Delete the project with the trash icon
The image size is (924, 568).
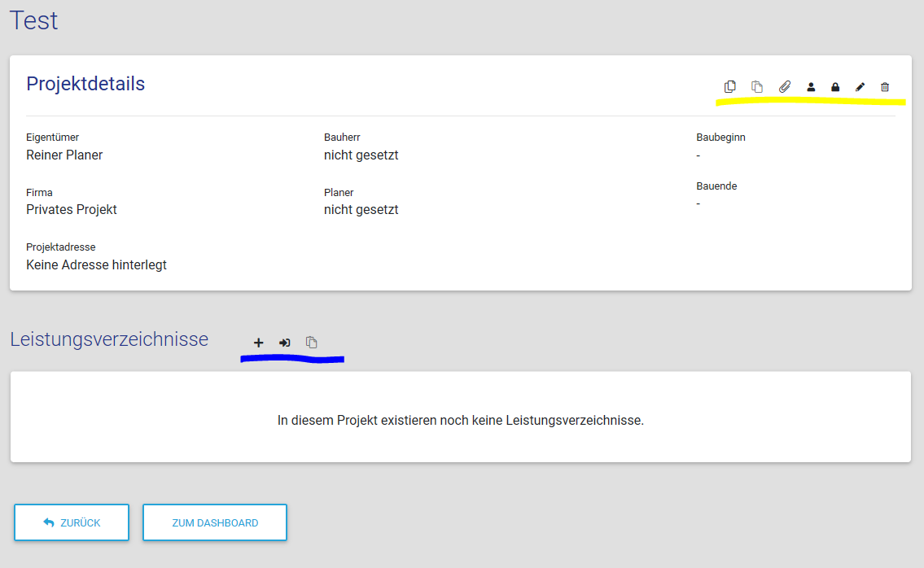pyautogui.click(x=885, y=87)
